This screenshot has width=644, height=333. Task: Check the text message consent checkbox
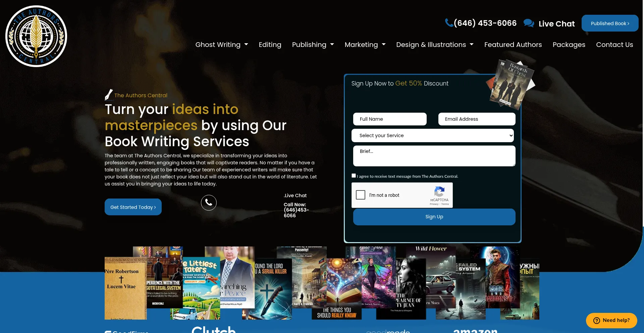pyautogui.click(x=354, y=176)
